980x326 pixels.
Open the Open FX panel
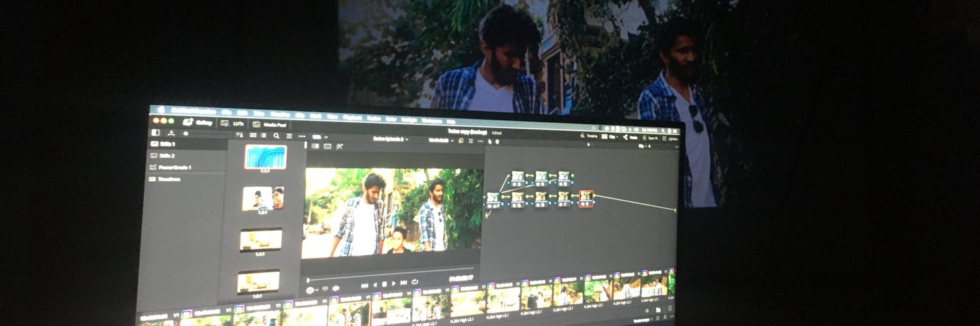(x=649, y=138)
